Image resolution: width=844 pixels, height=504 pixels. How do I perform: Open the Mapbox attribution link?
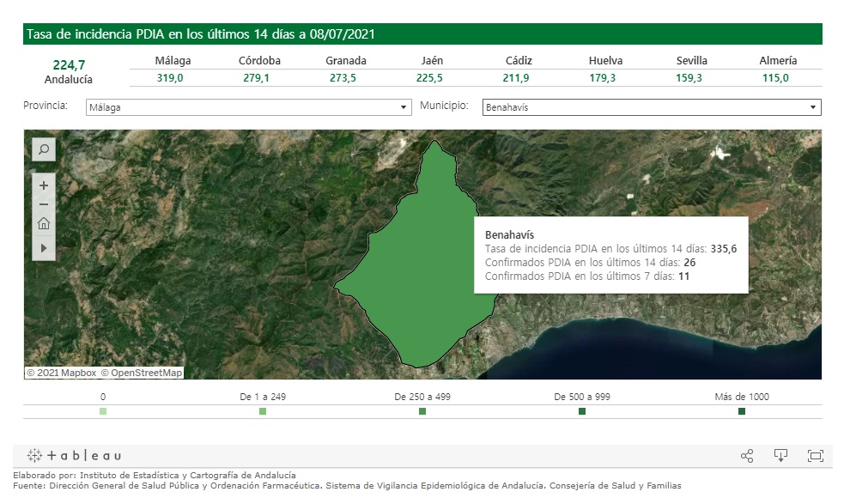point(61,373)
